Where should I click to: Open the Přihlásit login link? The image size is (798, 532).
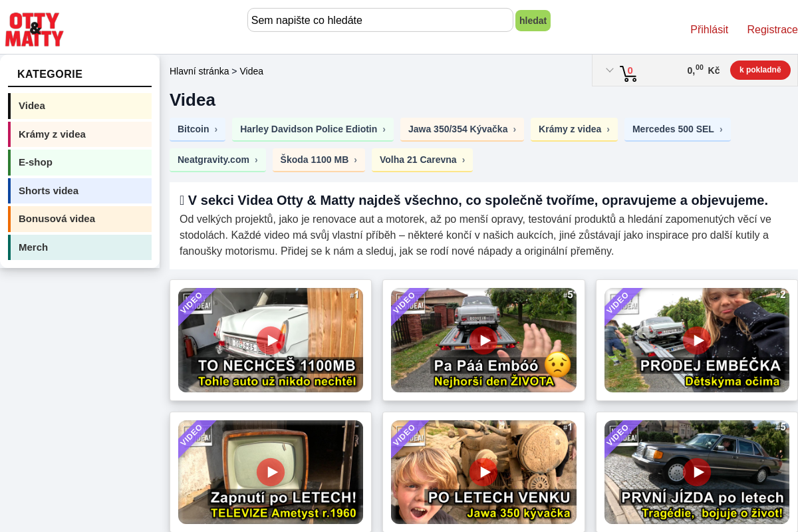pyautogui.click(x=709, y=29)
